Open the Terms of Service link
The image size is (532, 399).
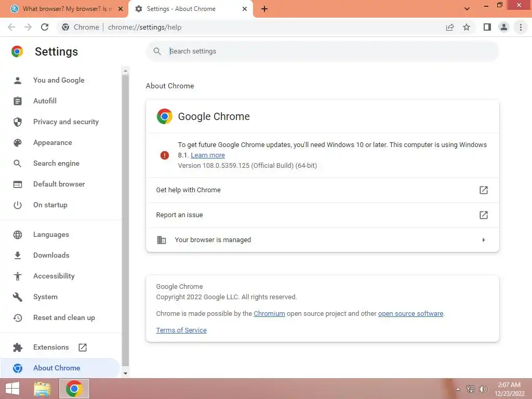point(181,330)
